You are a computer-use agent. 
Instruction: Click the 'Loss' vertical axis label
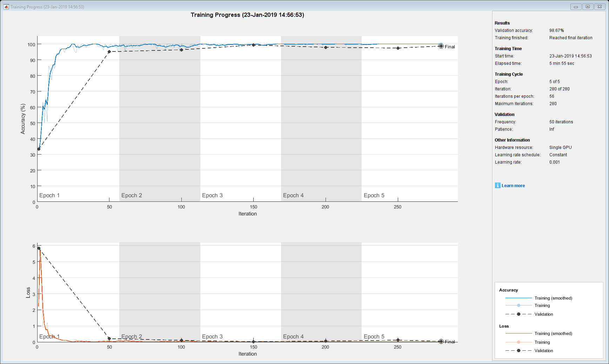tap(28, 293)
